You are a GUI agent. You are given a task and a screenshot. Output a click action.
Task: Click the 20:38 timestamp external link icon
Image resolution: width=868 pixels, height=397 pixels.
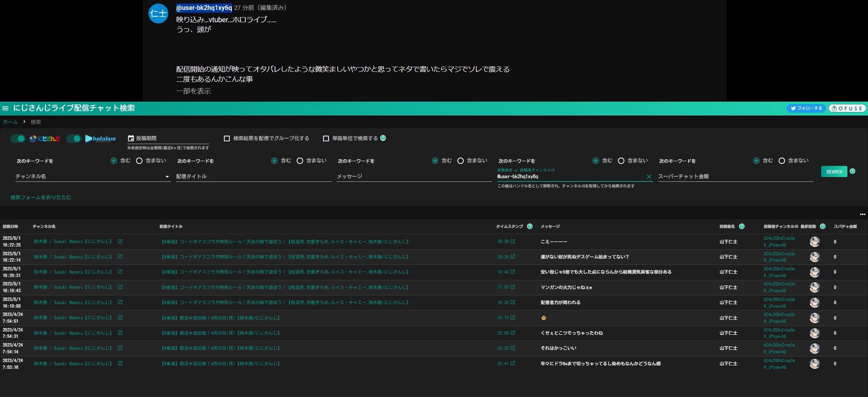tap(513, 241)
